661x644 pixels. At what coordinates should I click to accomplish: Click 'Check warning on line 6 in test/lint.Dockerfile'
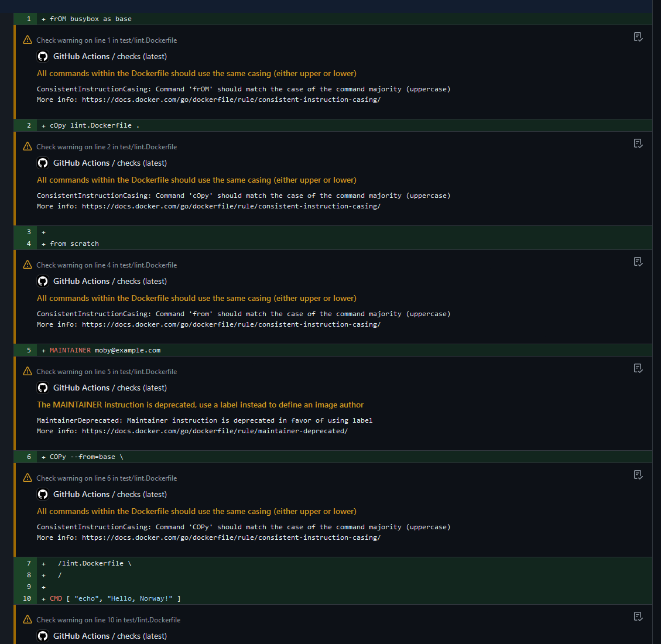[107, 478]
